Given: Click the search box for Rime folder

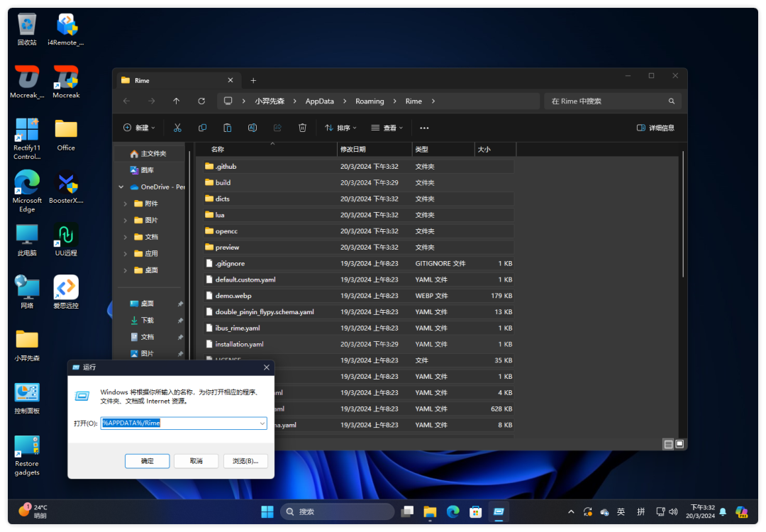Looking at the screenshot, I should [606, 101].
